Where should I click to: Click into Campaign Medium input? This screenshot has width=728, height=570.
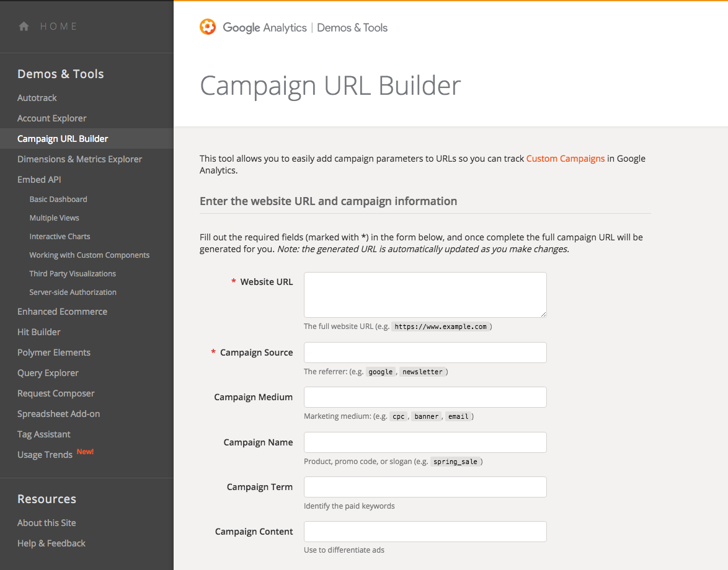tap(425, 397)
